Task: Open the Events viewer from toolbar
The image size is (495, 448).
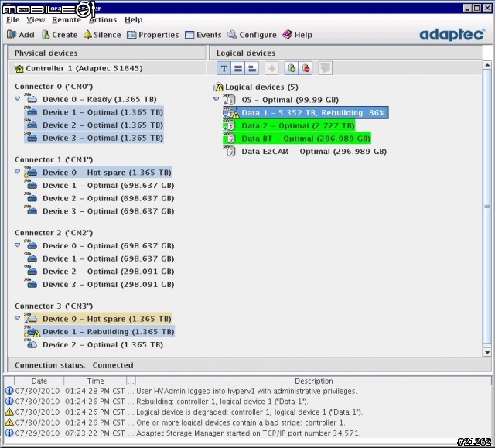Action: tap(203, 35)
